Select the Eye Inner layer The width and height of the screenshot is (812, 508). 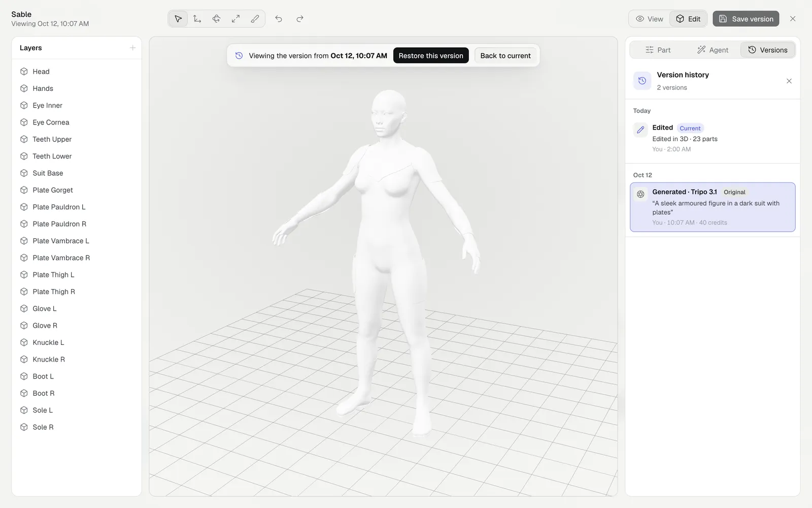77,106
